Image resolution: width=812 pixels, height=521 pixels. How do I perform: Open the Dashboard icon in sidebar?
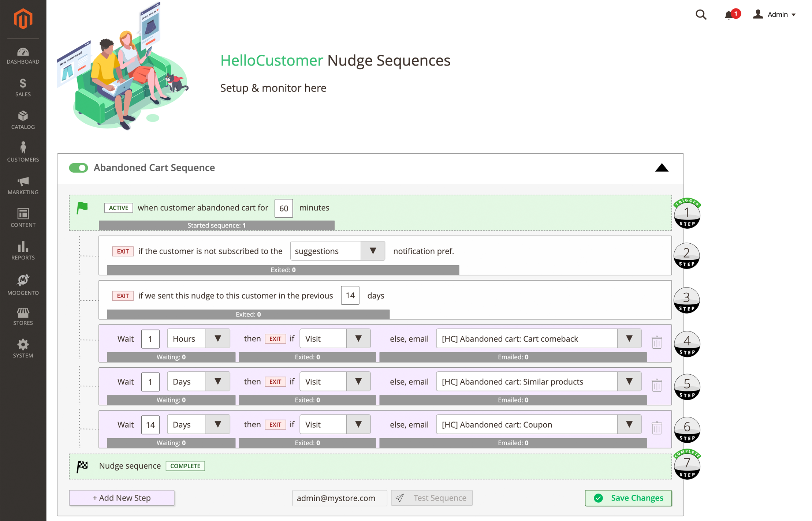click(23, 52)
